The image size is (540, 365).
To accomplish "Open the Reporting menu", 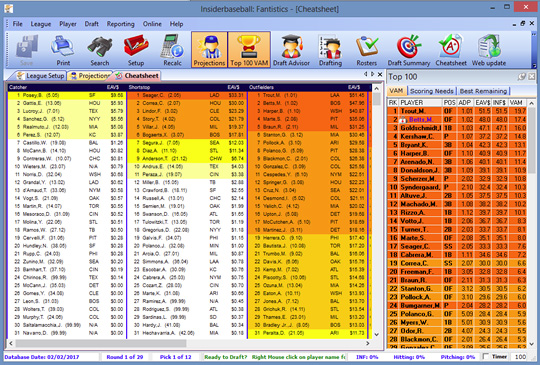I will (121, 24).
